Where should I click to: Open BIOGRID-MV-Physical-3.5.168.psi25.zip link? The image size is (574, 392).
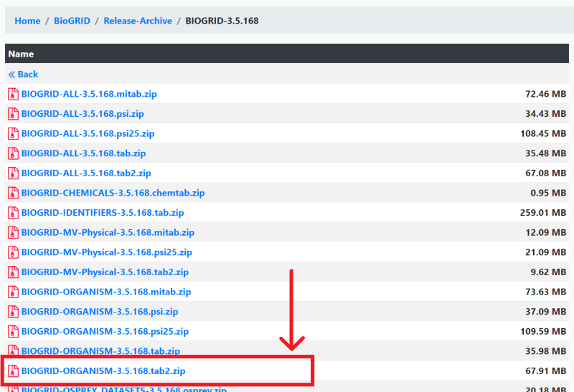[106, 252]
